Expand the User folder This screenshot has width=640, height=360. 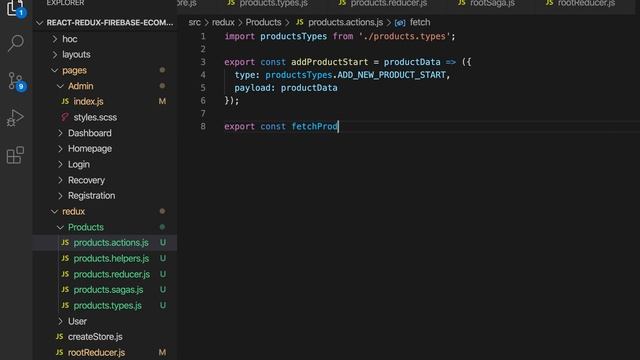coord(60,321)
